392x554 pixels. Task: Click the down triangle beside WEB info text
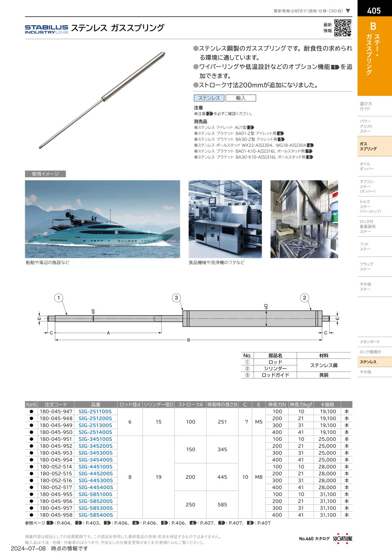[x=348, y=10]
